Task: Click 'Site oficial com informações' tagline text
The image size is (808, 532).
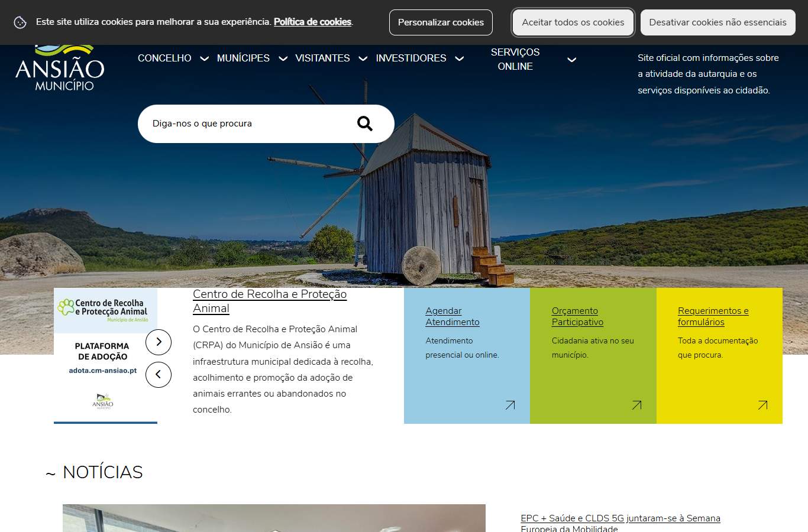Action: click(708, 74)
